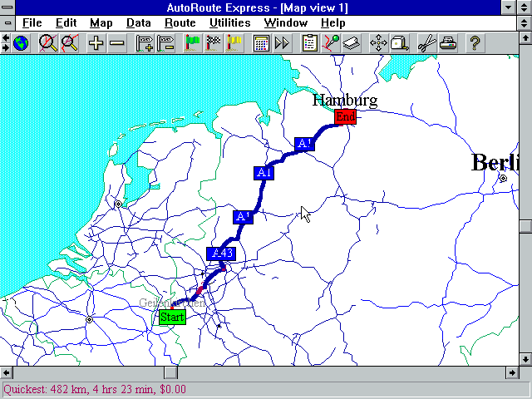Screen dimensions: 532x399
Task: Open the map view document control menu
Action: [7, 23]
